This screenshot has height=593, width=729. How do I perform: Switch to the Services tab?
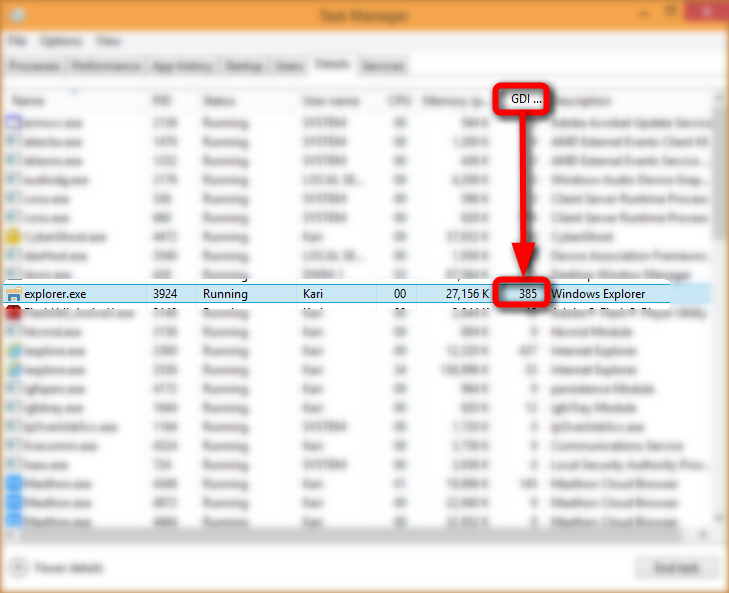(x=383, y=66)
